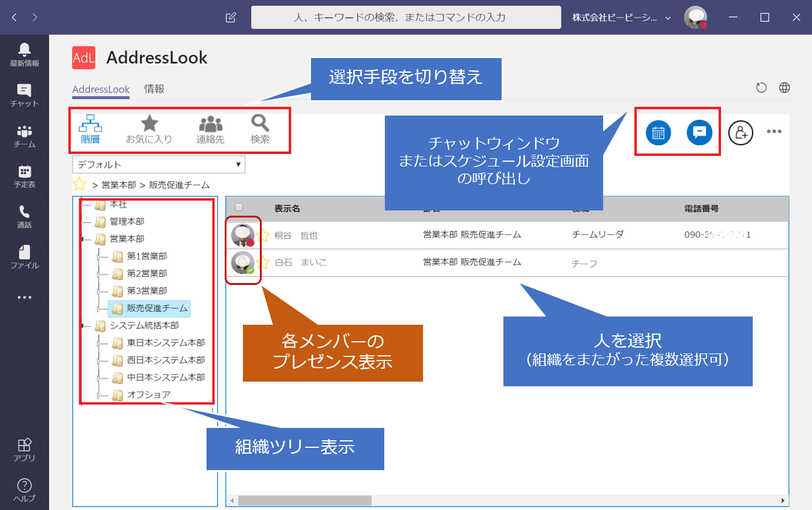Image resolution: width=812 pixels, height=510 pixels.
Task: Open the 株式会社ビーピーシ organization dropdown
Action: (621, 18)
